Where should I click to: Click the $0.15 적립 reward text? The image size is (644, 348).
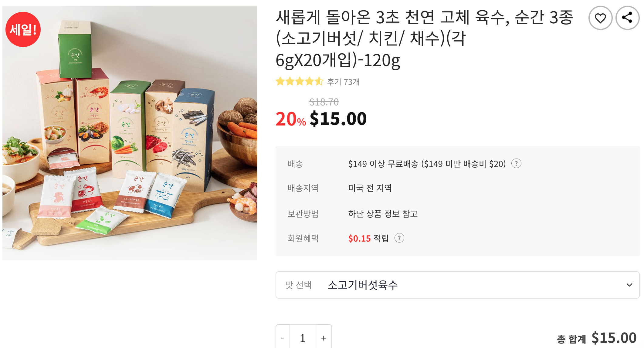point(368,238)
